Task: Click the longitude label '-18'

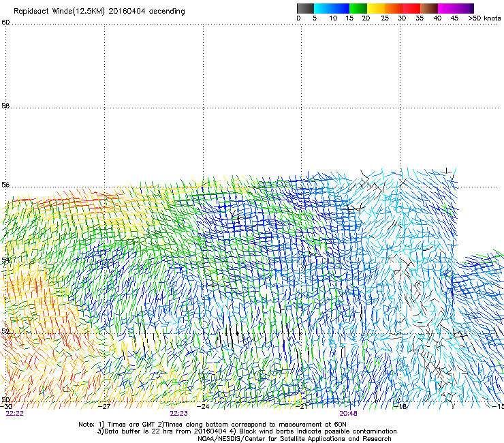Action: pyautogui.click(x=400, y=407)
